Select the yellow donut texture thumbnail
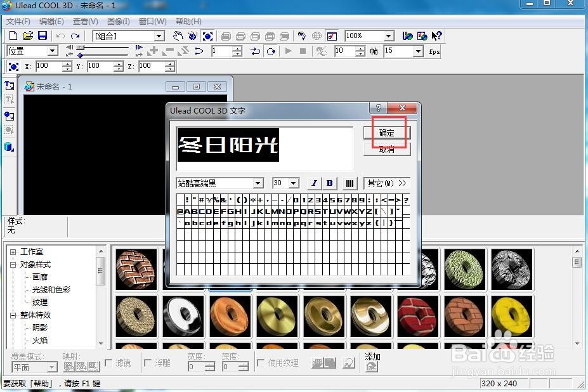The image size is (588, 392). [511, 317]
